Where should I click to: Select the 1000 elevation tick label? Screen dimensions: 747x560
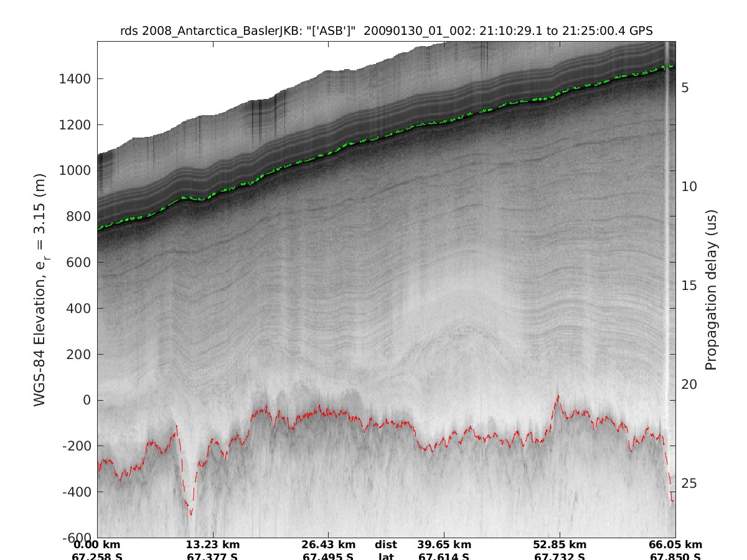(x=75, y=171)
